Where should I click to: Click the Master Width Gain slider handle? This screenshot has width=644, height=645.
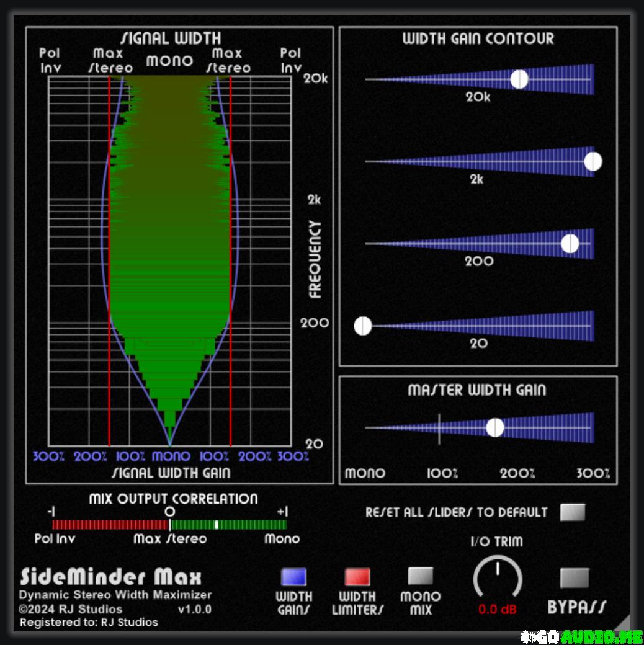495,428
